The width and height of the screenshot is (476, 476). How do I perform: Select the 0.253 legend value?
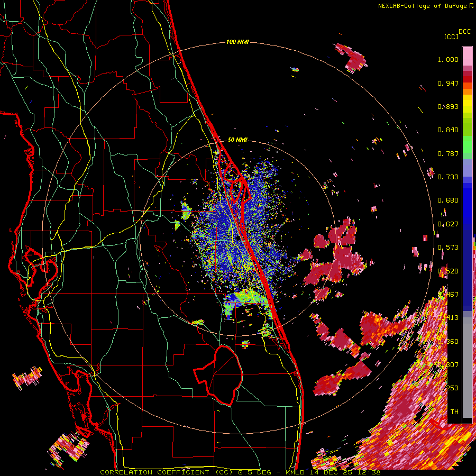coord(448,388)
